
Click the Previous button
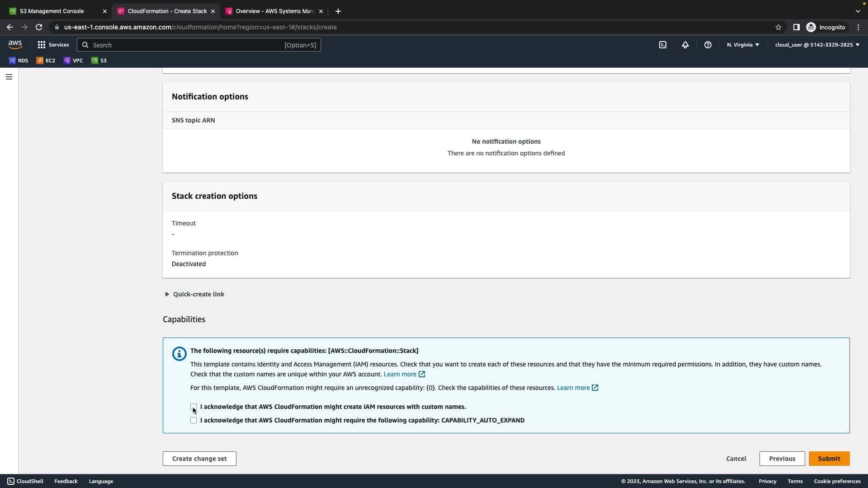tap(782, 459)
